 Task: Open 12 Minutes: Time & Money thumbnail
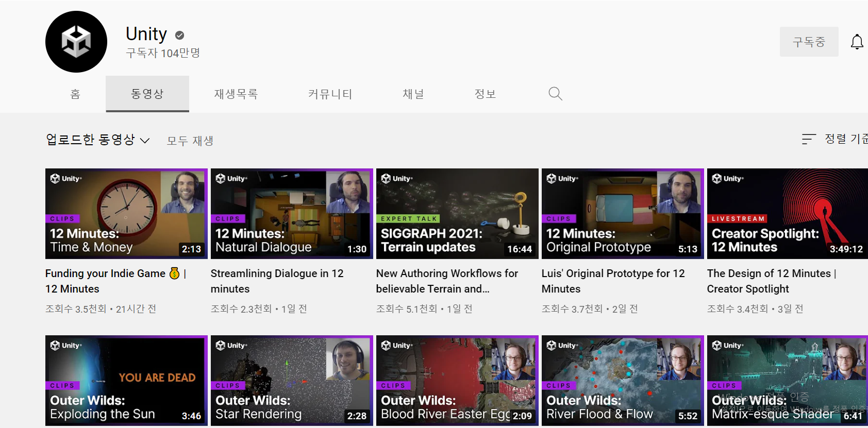[x=126, y=214]
